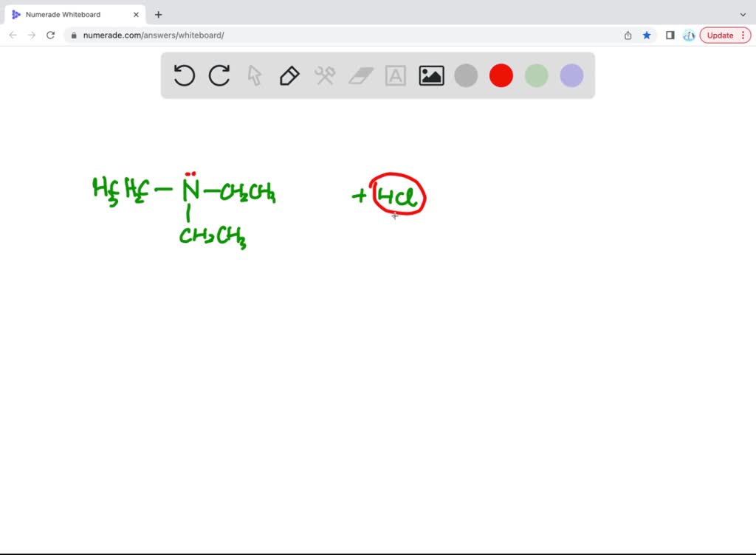Viewport: 756px width, 555px height.
Task: Click the insert image tool
Action: tap(431, 75)
